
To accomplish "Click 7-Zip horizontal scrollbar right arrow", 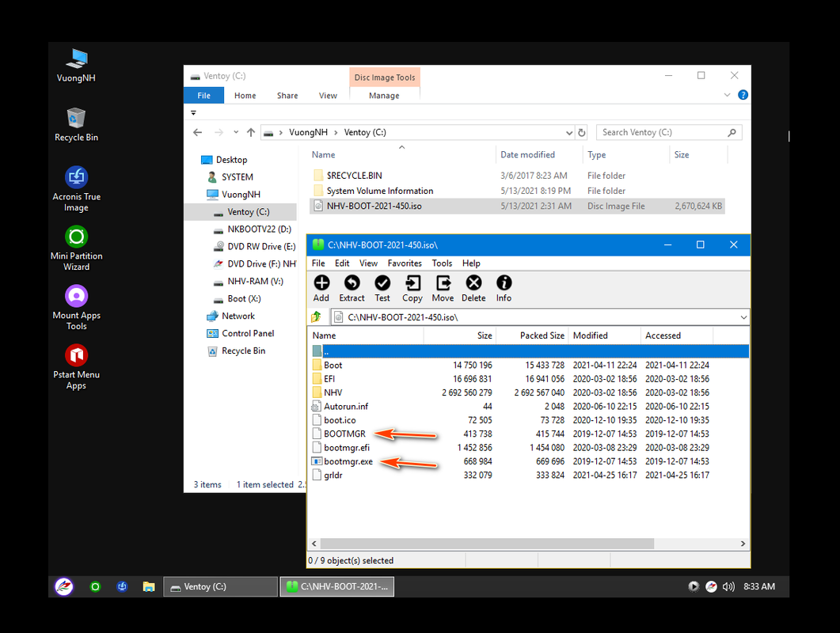I will coord(743,544).
